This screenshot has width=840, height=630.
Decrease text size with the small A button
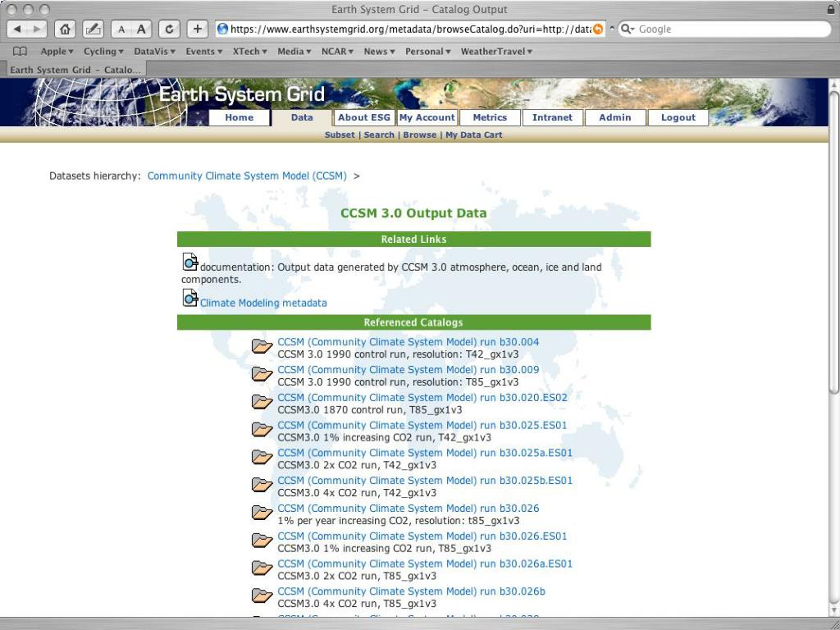tap(121, 29)
